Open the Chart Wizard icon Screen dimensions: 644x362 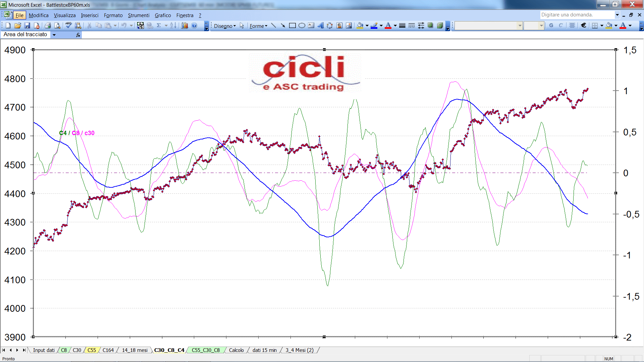click(x=184, y=25)
